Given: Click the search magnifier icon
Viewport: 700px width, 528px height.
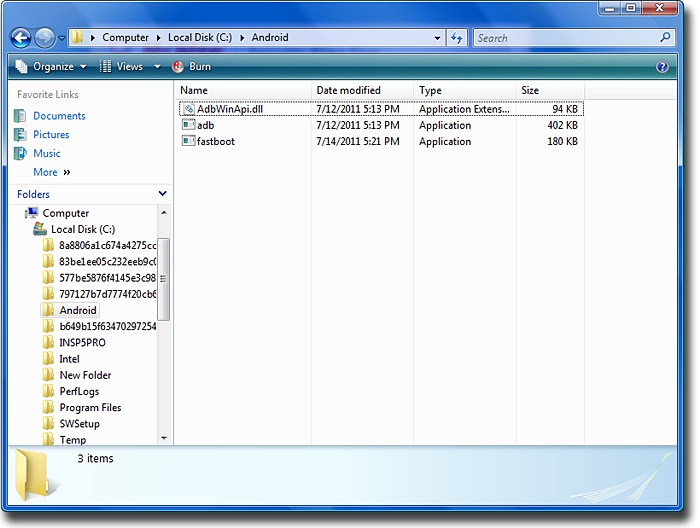Looking at the screenshot, I should [x=666, y=38].
